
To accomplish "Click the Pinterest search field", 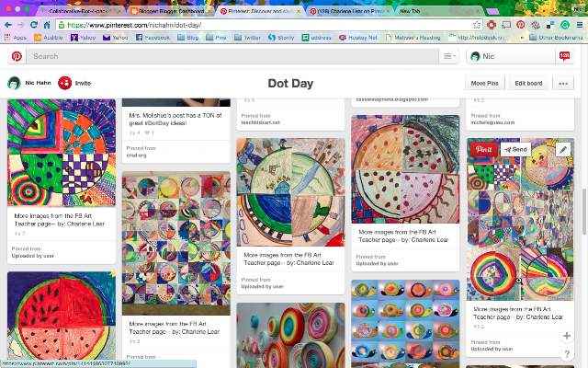I will pos(232,56).
